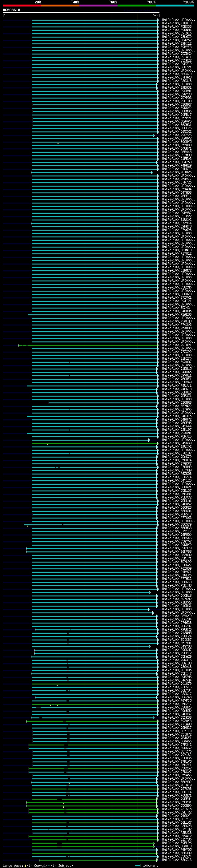Click the hit label UniRef100_A3CWS5
197x868 pixels.
click(x=177, y=758)
